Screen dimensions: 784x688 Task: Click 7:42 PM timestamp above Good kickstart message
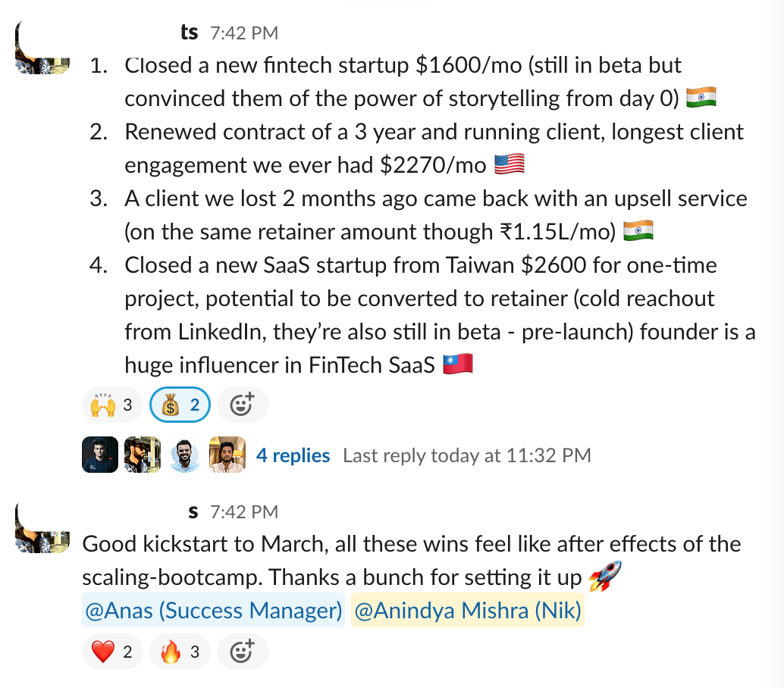tap(244, 512)
